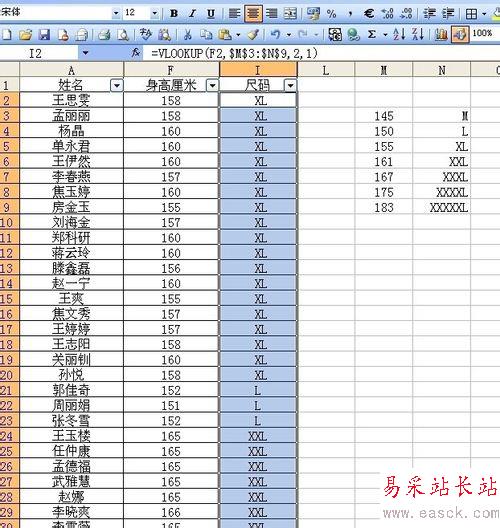Open the Research pane

(165, 34)
